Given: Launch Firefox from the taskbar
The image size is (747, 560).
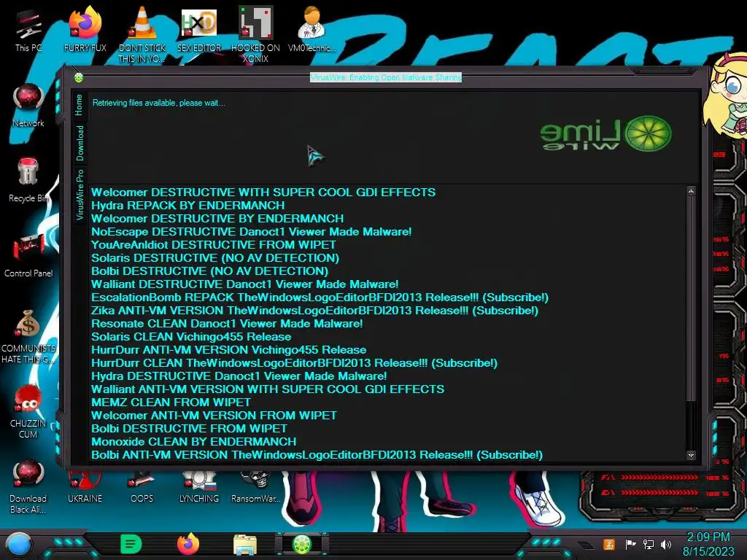Looking at the screenshot, I should [188, 544].
